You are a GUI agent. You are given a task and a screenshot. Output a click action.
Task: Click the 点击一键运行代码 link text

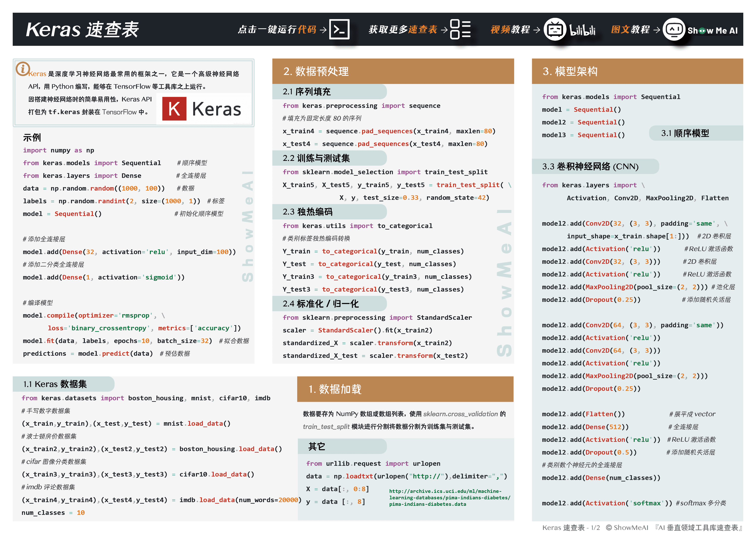click(x=277, y=30)
